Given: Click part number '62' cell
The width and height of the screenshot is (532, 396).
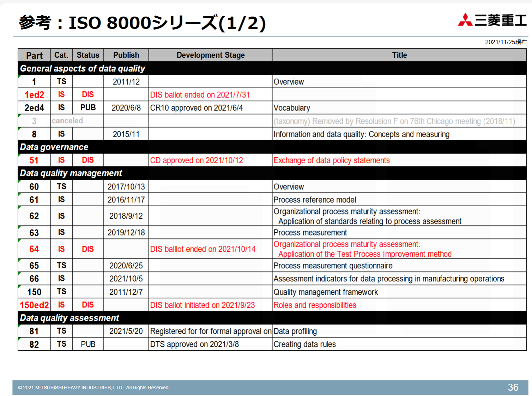Looking at the screenshot, I should pyautogui.click(x=34, y=216).
